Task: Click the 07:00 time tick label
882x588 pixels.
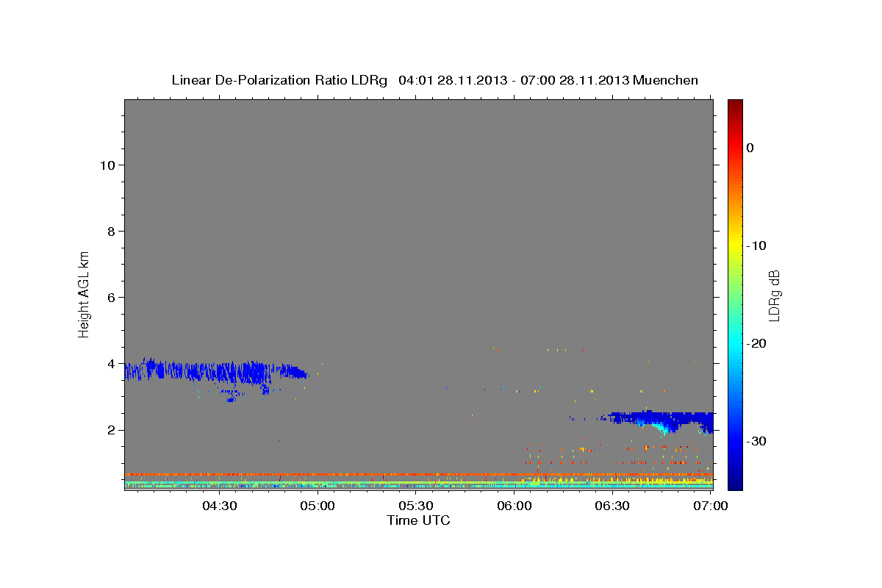Action: [711, 506]
